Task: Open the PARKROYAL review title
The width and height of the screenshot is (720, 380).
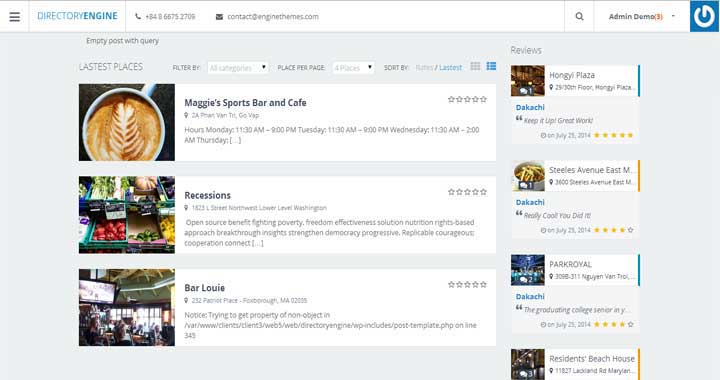Action: pyautogui.click(x=570, y=264)
